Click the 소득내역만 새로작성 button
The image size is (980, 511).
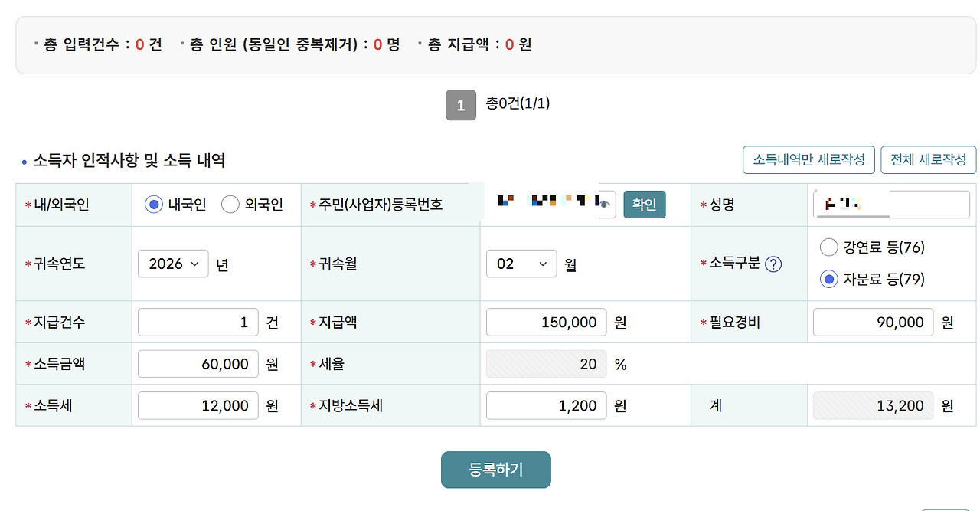pos(808,159)
